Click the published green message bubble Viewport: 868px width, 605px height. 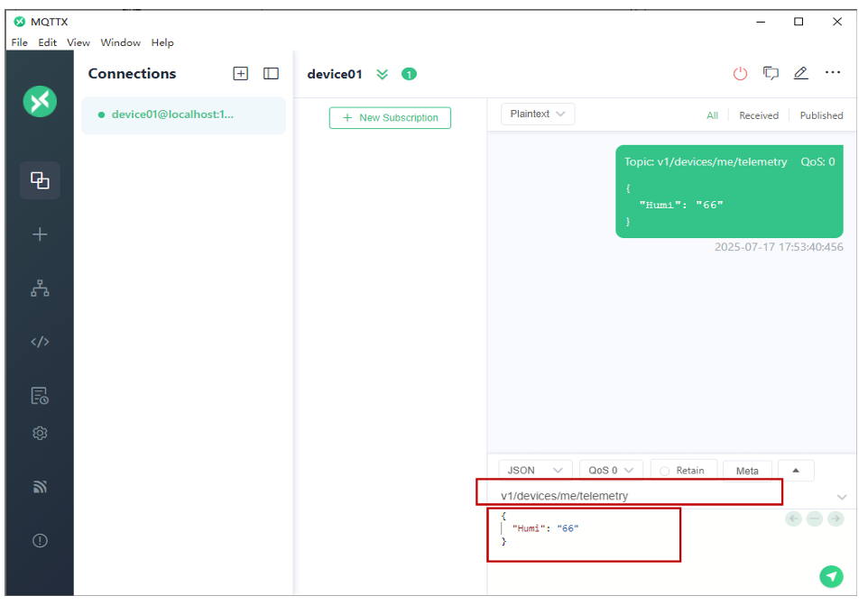coord(729,191)
